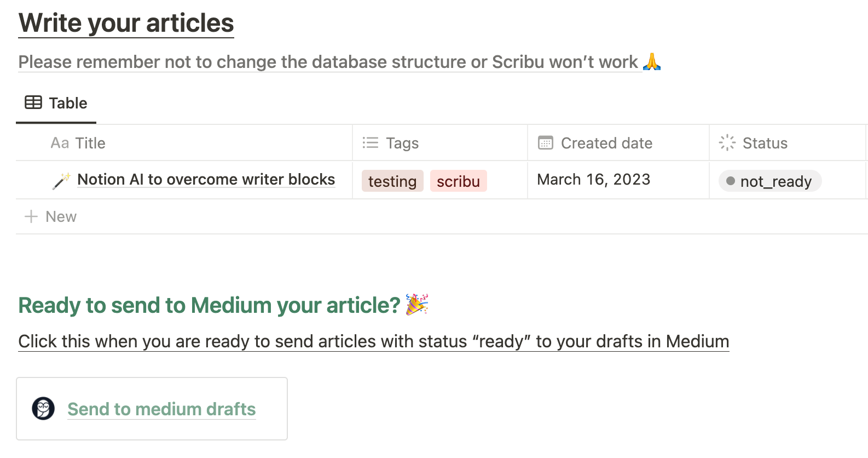The width and height of the screenshot is (868, 458).
Task: Click the March 16, 2023 date cell
Action: (x=594, y=180)
